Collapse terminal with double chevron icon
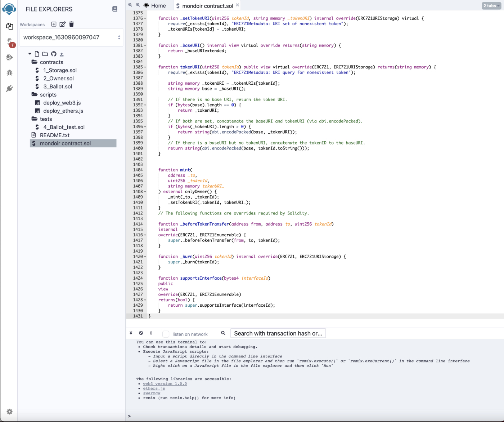 131,333
